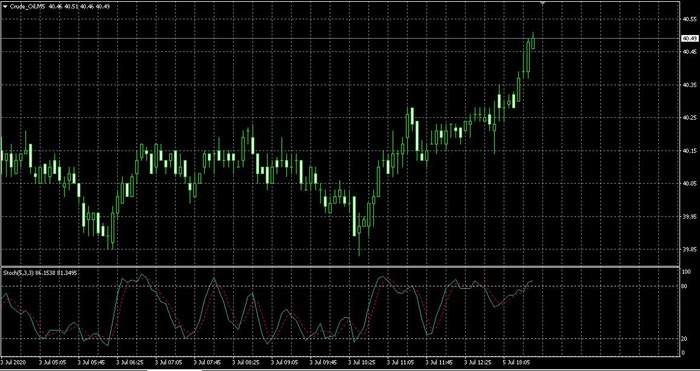Click the stochastic 80 level label

685,286
